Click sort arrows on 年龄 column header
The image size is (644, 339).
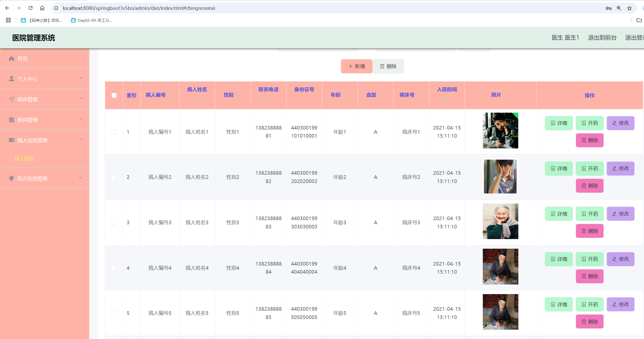click(345, 95)
